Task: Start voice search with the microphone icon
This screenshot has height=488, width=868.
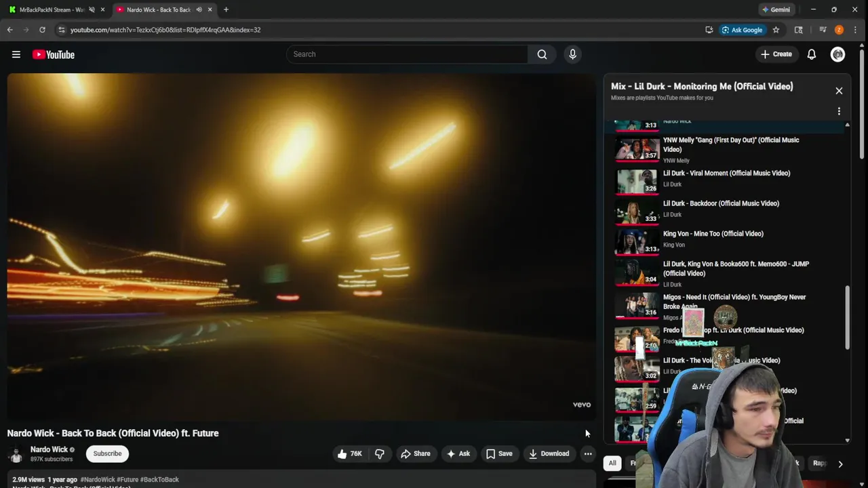Action: 572,54
